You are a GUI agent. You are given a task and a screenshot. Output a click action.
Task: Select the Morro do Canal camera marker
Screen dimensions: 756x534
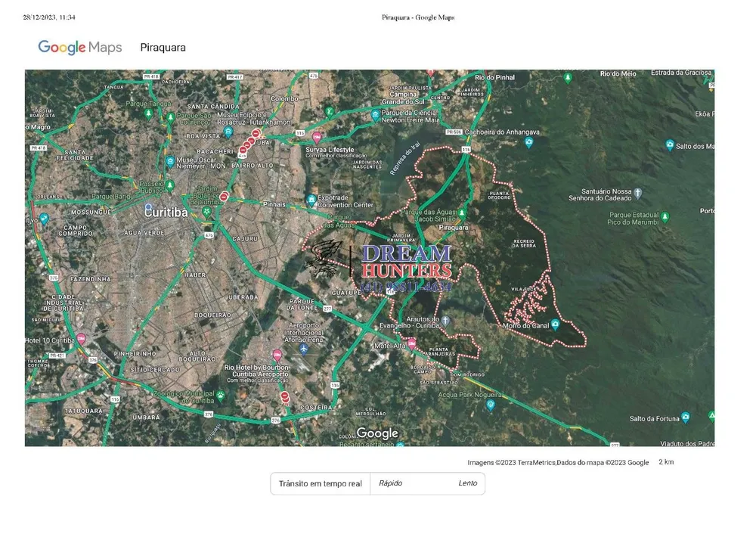coord(555,324)
